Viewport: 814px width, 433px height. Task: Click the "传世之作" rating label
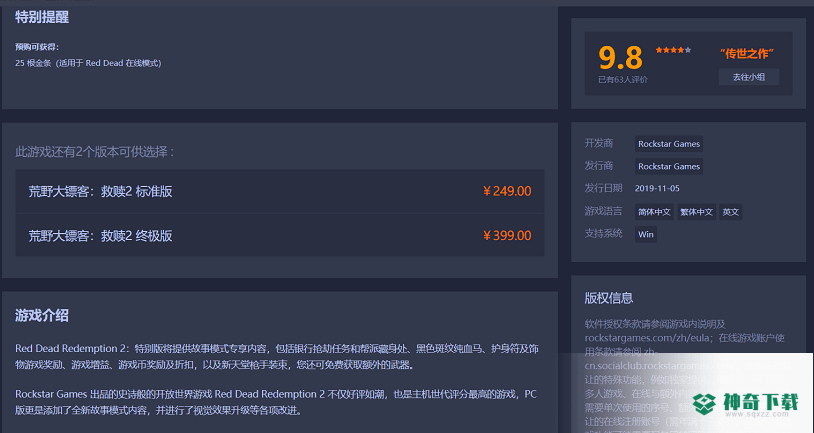tap(747, 53)
